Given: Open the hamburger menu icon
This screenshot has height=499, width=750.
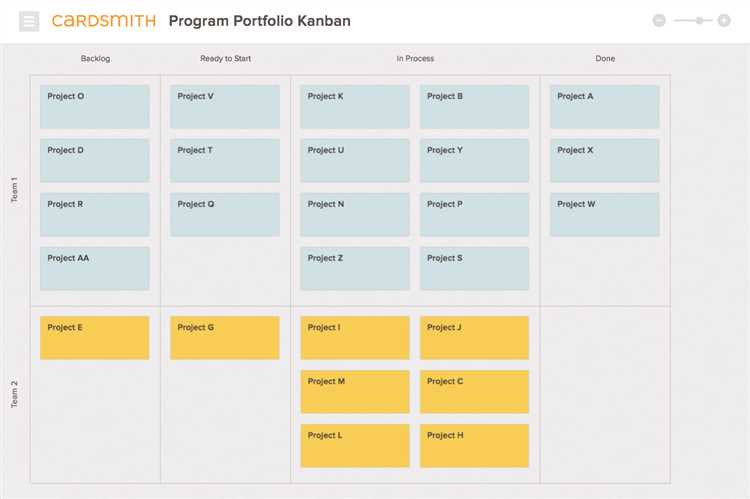Looking at the screenshot, I should click(x=29, y=22).
